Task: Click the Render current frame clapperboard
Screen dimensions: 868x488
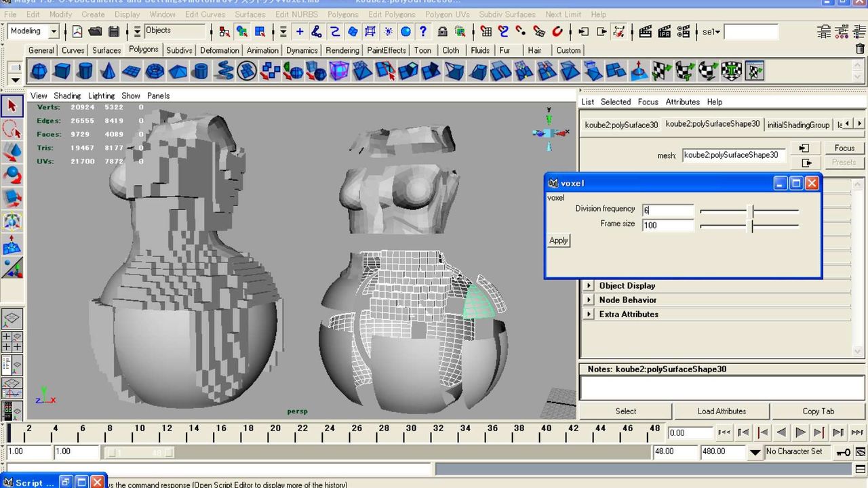Action: (x=646, y=31)
